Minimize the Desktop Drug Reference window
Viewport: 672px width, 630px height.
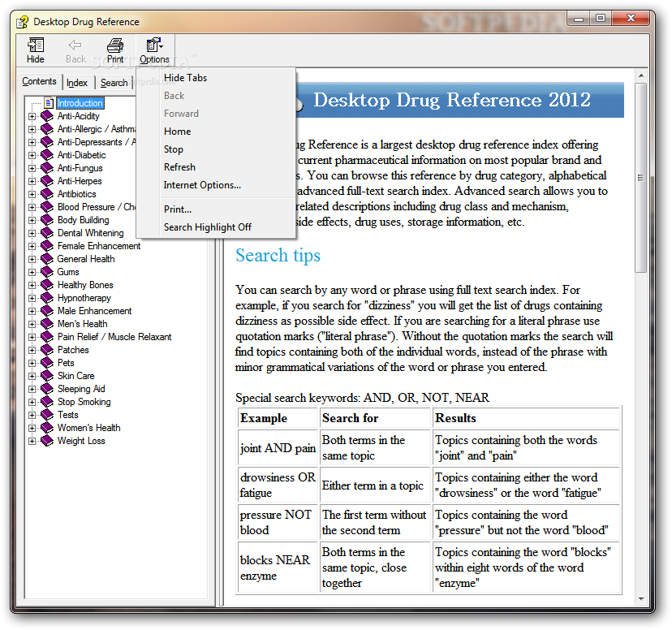(x=578, y=19)
